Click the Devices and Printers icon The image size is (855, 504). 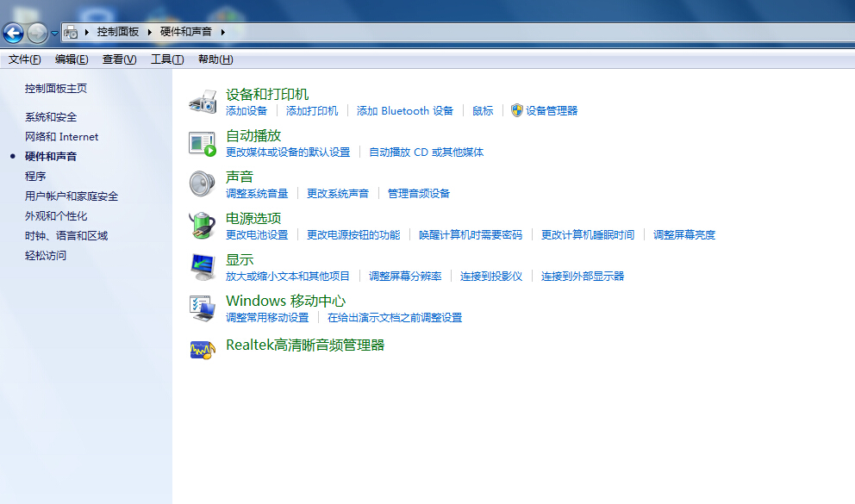coord(203,102)
